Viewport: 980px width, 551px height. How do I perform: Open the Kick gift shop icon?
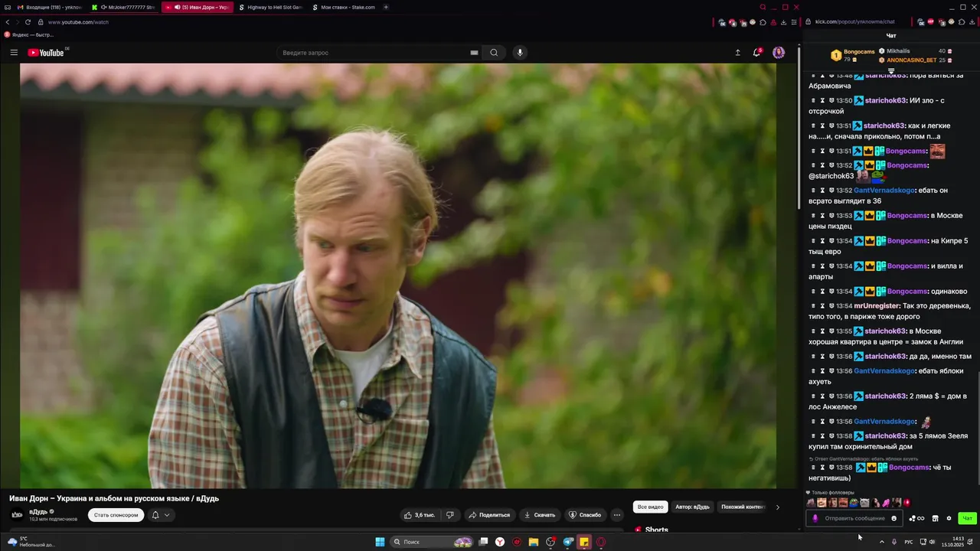coord(935,518)
